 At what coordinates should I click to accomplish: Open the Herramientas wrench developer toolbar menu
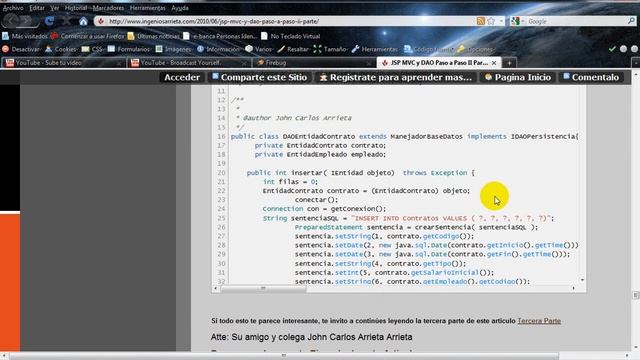[375, 49]
